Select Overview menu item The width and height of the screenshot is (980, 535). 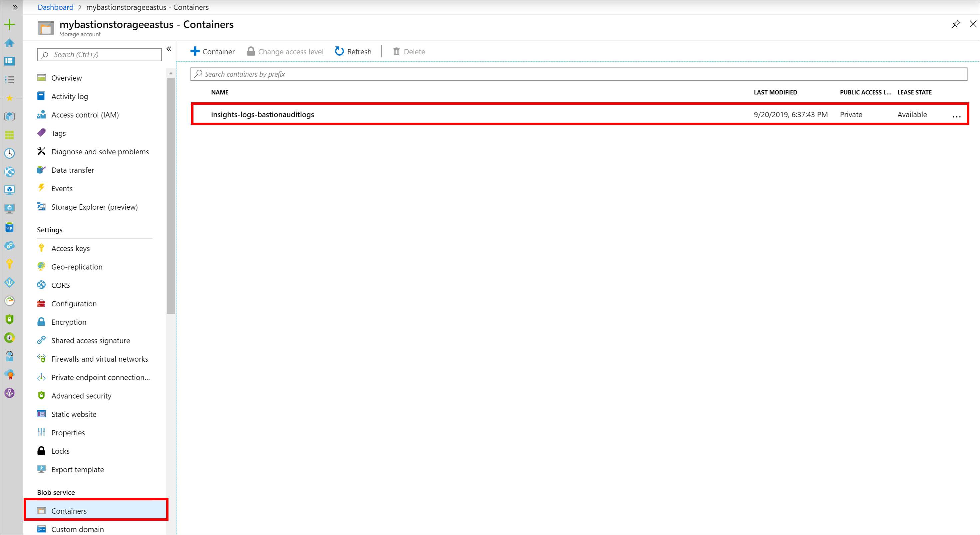pos(66,77)
